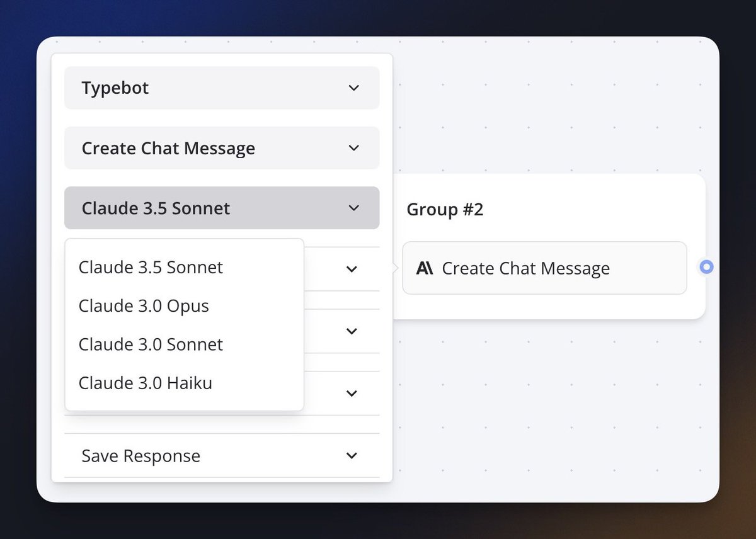Click the Anthropic logo in the block
The image size is (756, 539).
(x=425, y=268)
